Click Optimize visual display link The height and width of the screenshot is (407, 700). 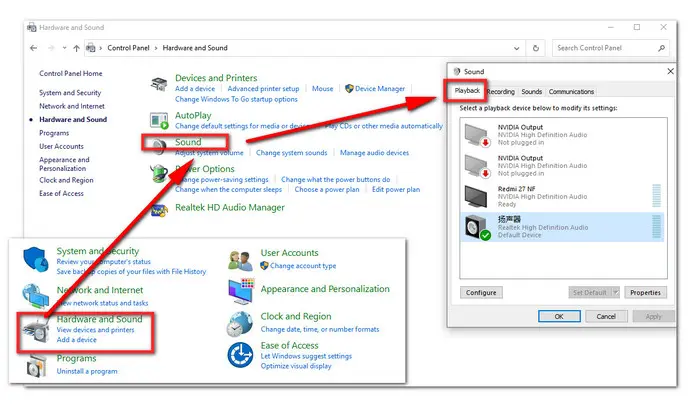click(296, 366)
